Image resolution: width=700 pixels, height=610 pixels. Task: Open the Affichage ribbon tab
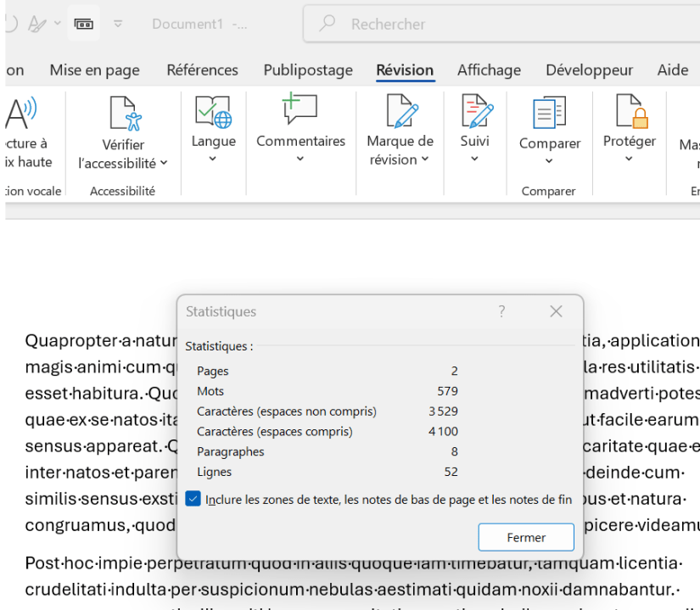[x=489, y=70]
